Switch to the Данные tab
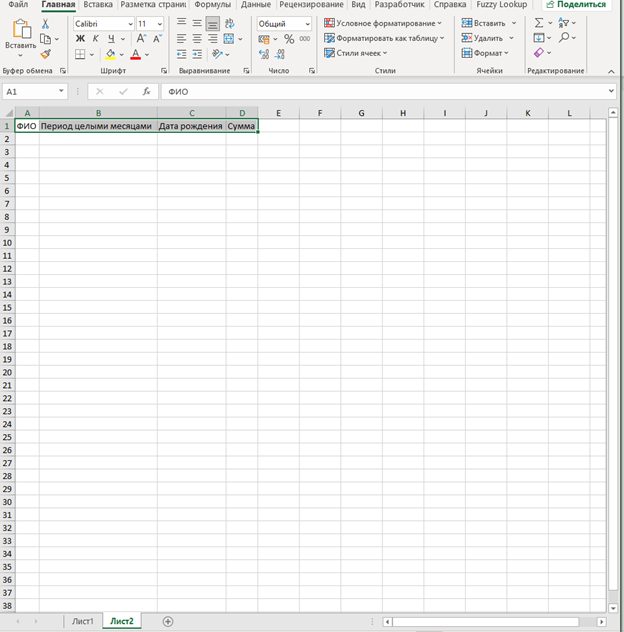Viewport: 624px width, 632px height. point(256,4)
